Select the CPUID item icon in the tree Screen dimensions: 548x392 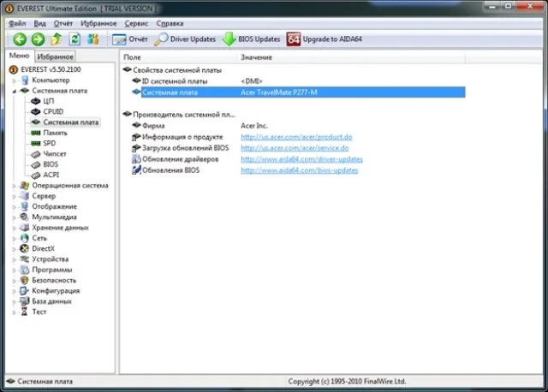coord(36,111)
